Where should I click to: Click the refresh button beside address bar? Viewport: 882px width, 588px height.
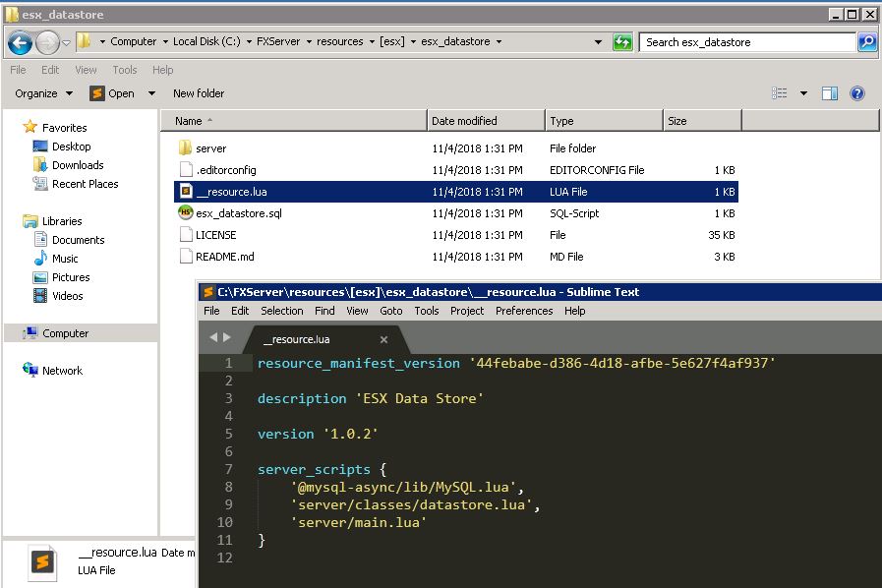point(622,42)
